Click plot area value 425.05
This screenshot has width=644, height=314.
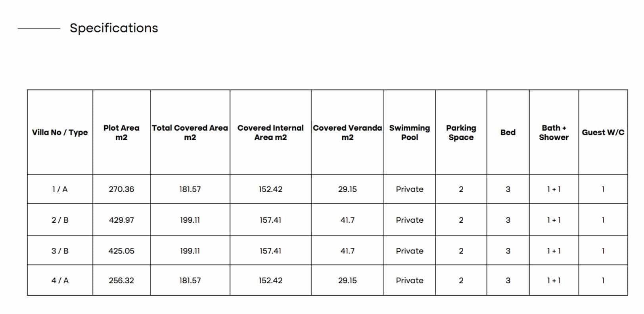pos(121,251)
